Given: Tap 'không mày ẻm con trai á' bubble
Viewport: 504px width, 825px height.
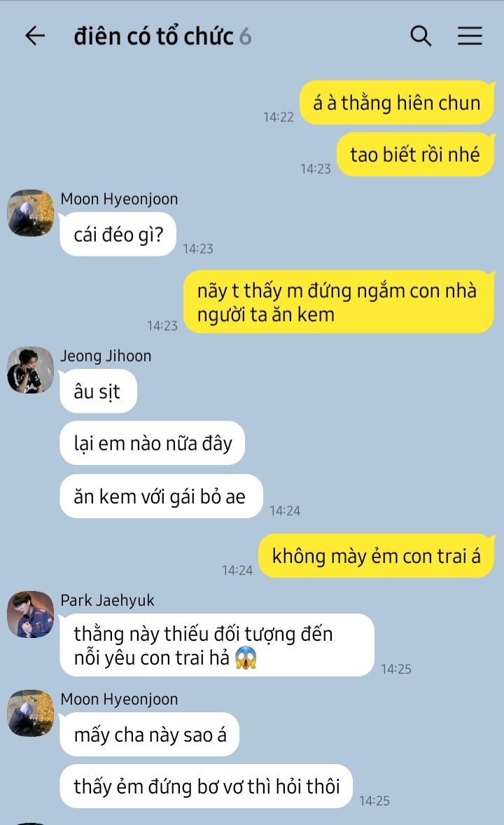Looking at the screenshot, I should (377, 555).
